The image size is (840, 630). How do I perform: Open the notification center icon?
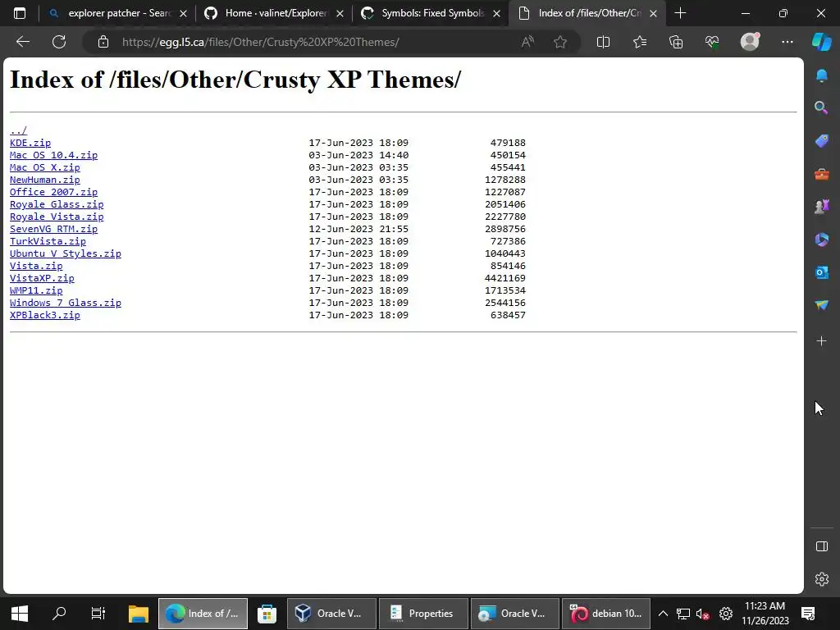[808, 614]
